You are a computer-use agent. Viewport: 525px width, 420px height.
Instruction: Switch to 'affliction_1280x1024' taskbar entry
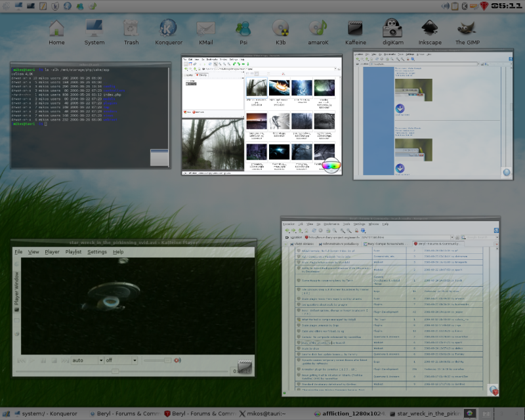click(x=350, y=413)
